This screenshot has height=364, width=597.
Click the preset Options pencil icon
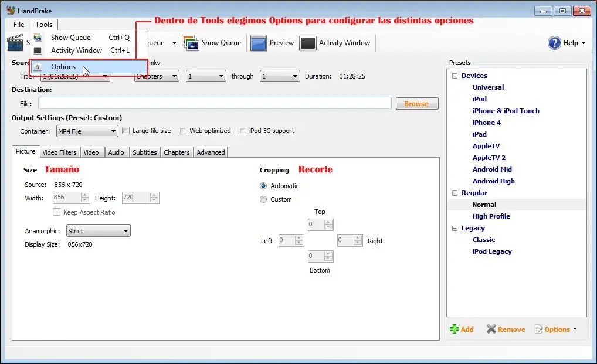point(539,329)
